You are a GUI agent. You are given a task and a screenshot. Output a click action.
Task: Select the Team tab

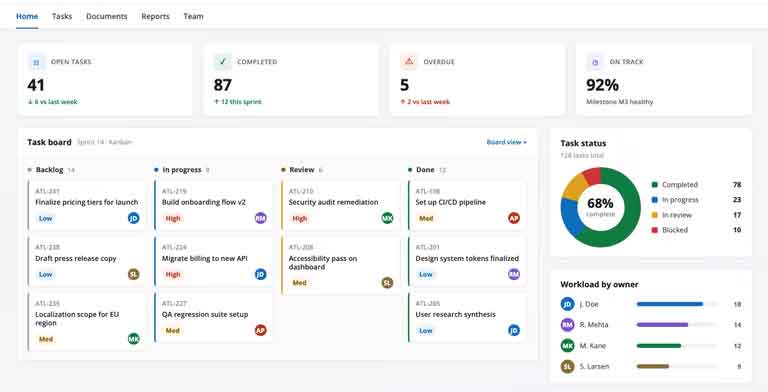tap(193, 16)
